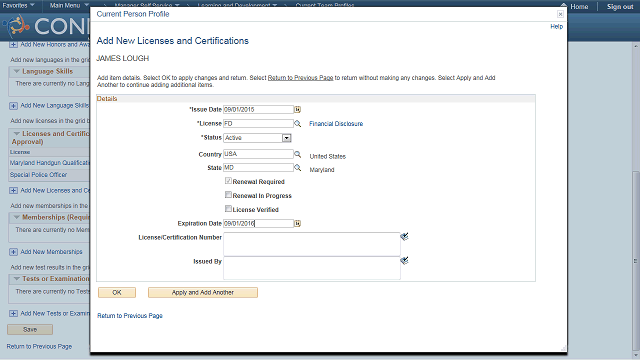This screenshot has width=640, height=360.
Task: Click into the Country field
Action: [258, 154]
